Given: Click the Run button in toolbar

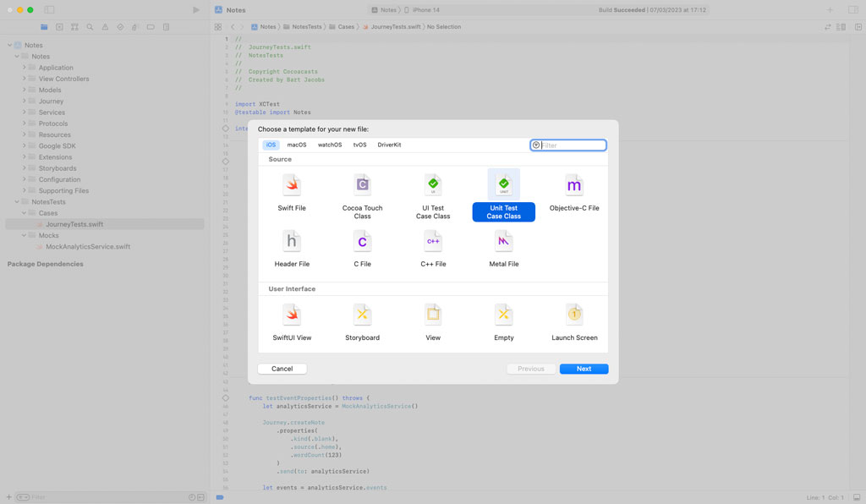Looking at the screenshot, I should point(196,10).
